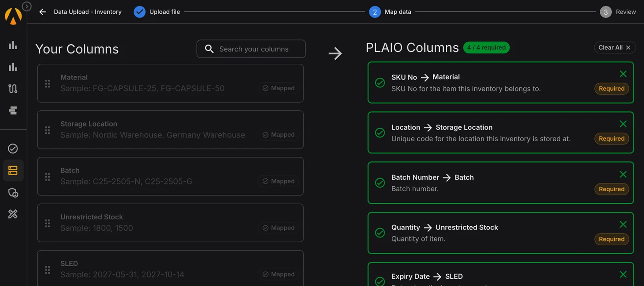This screenshot has height=286, width=644.
Task: Click the text Sample: Nordic Warehouse, Germany Warehouse
Action: pyautogui.click(x=153, y=135)
